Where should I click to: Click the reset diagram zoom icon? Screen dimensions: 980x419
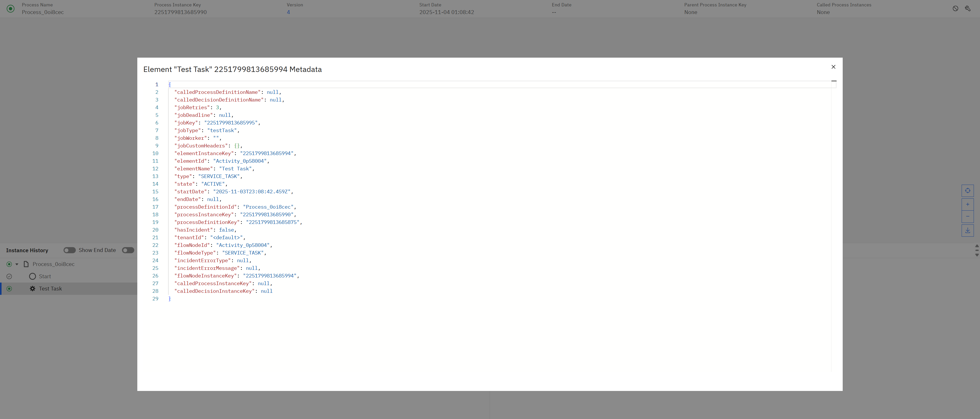(967, 191)
